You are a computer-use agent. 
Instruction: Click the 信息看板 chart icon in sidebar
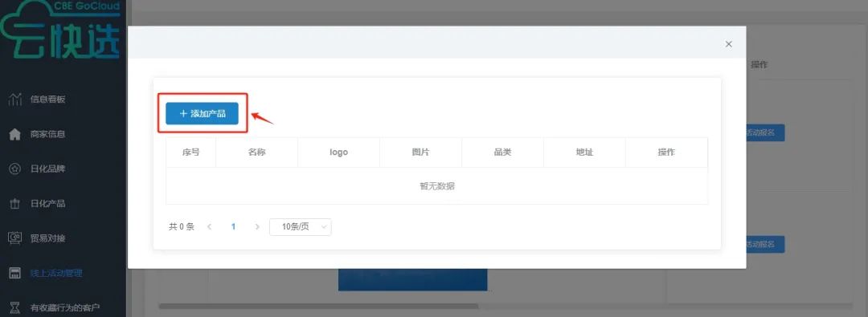click(x=15, y=100)
